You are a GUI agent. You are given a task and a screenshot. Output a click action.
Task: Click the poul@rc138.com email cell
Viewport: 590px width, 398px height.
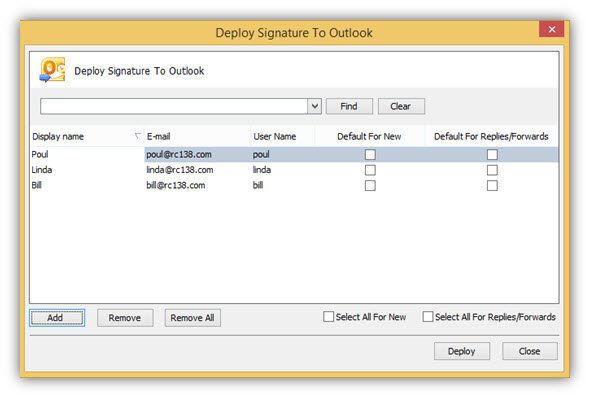tap(198, 154)
